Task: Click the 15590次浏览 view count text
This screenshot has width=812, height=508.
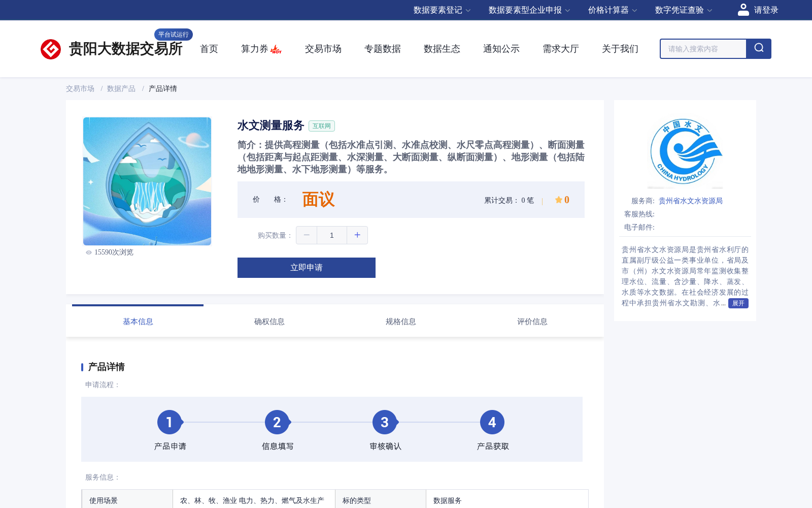Action: coord(114,252)
